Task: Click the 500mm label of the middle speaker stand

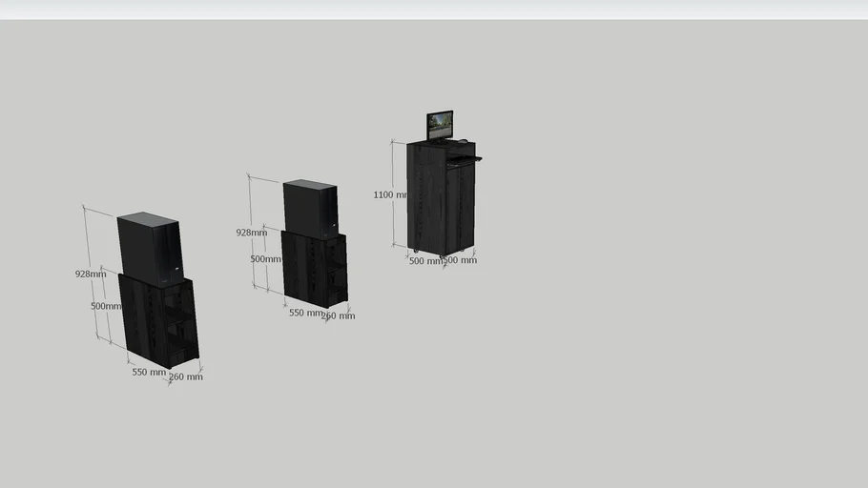Action: pyautogui.click(x=266, y=259)
